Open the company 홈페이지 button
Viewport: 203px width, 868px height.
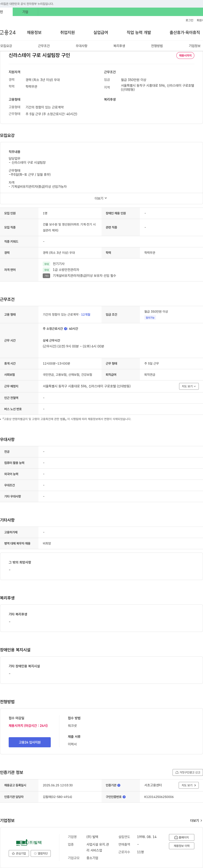click(x=181, y=837)
